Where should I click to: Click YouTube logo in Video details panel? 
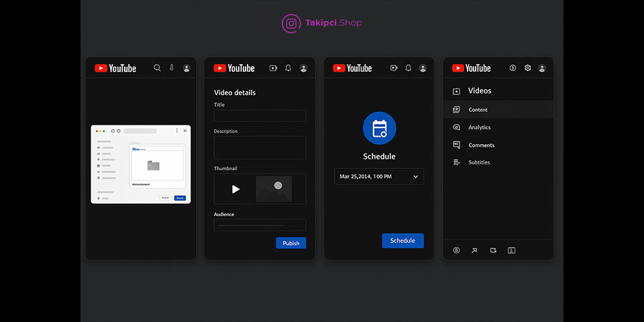point(234,68)
